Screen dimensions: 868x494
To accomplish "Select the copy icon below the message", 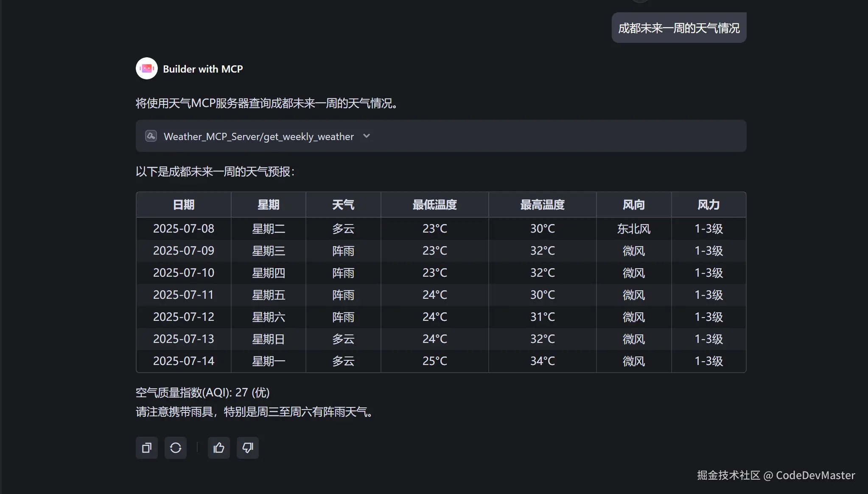I will pyautogui.click(x=146, y=448).
